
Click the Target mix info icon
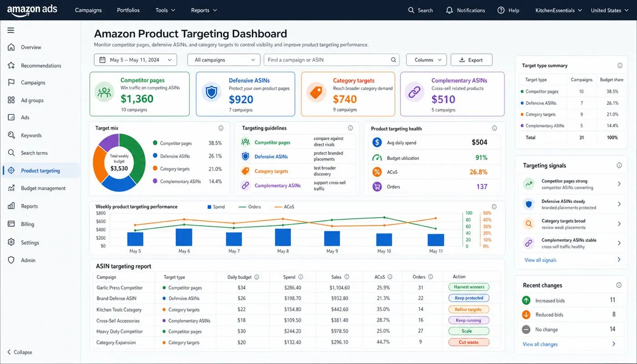221,128
